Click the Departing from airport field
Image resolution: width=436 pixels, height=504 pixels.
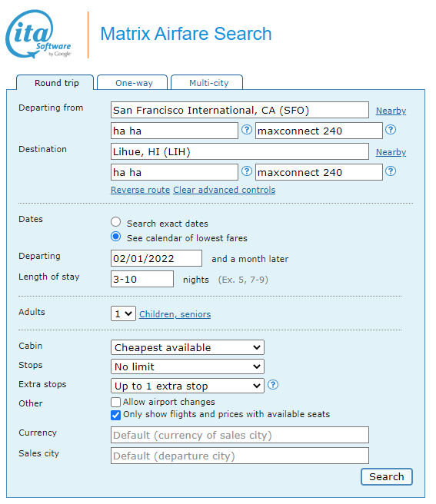(x=240, y=111)
